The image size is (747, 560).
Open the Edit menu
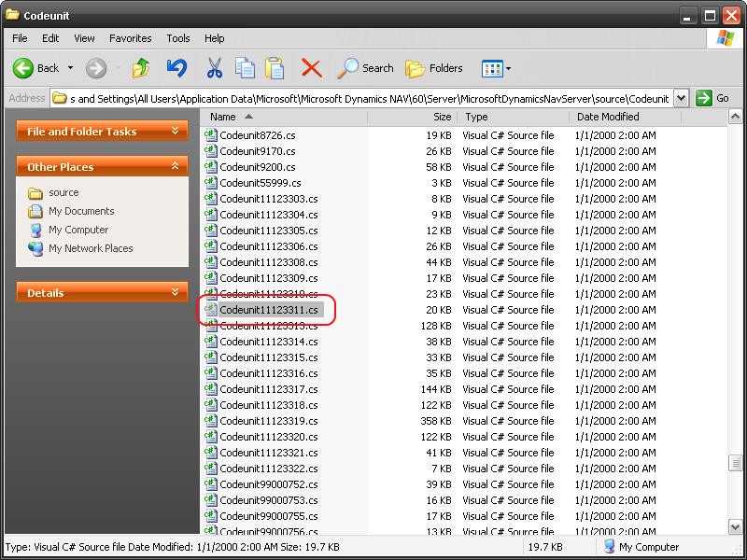pyautogui.click(x=50, y=38)
